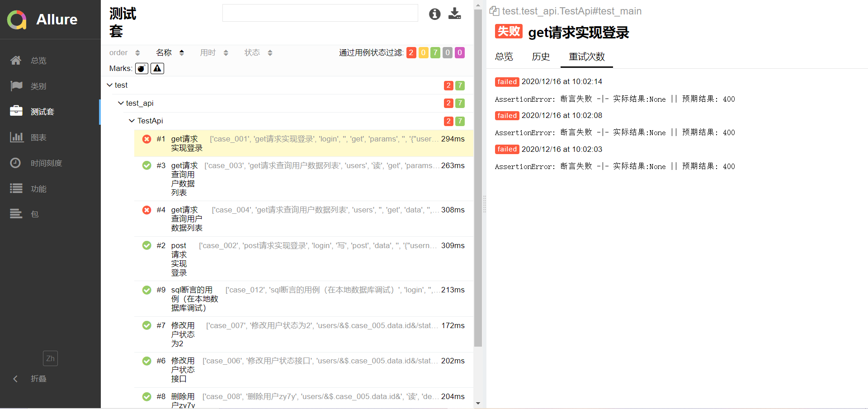Click passed status icon of case #8
The height and width of the screenshot is (409, 868).
(x=147, y=396)
